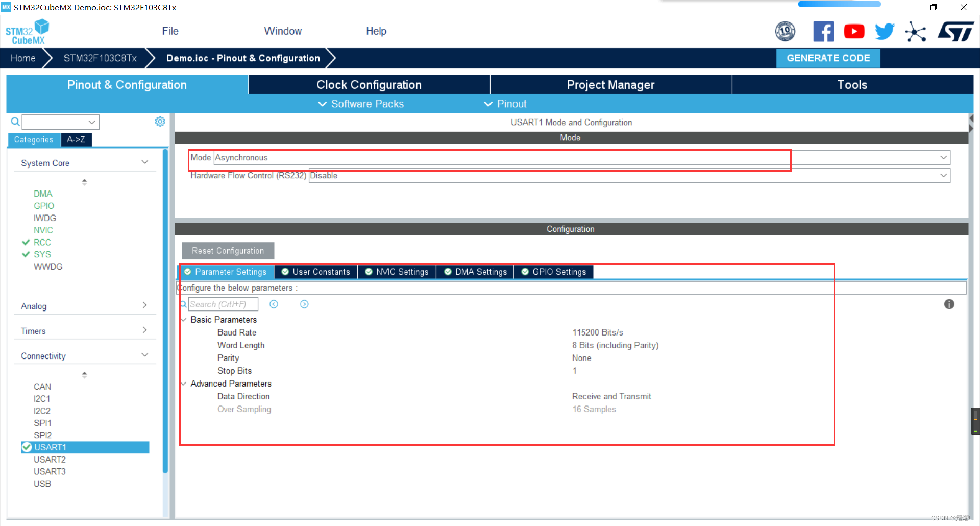This screenshot has width=980, height=526.
Task: Click the sort arrows under Connectivity
Action: pos(84,375)
